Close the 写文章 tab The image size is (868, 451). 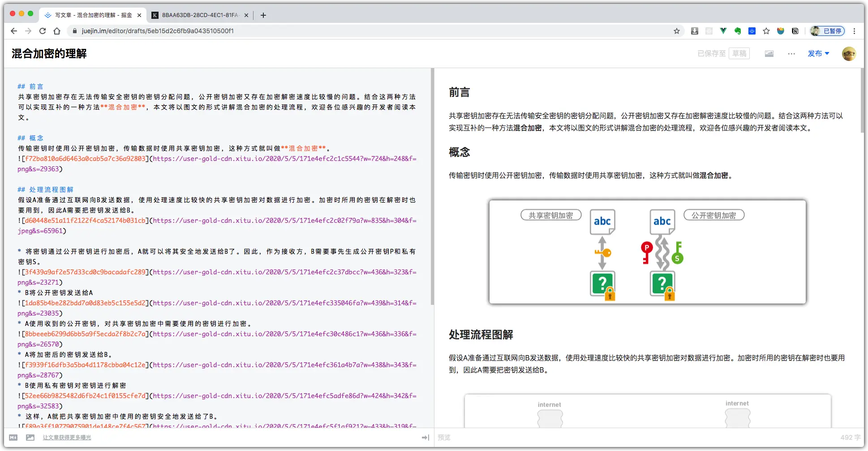tap(139, 15)
